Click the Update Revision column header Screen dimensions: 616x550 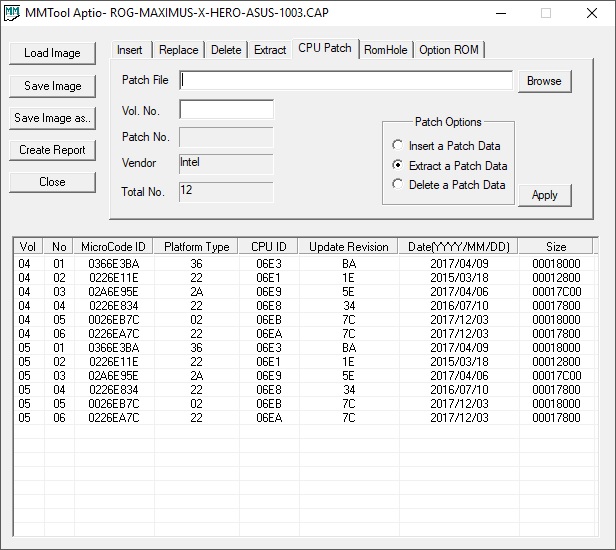pyautogui.click(x=348, y=247)
